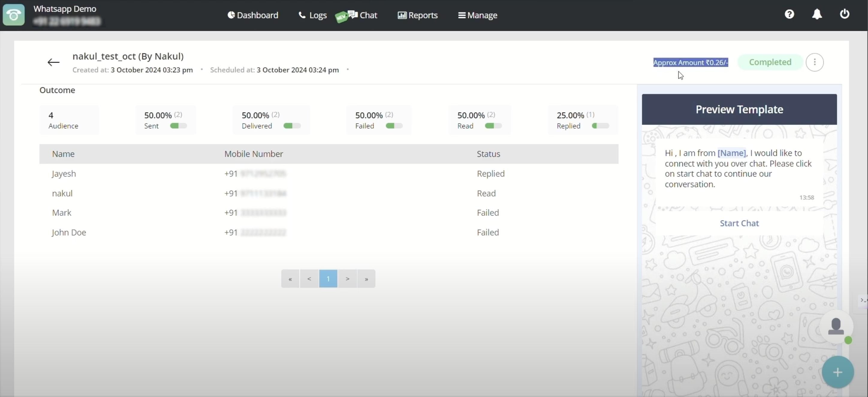Open the help question mark icon
The height and width of the screenshot is (397, 868).
789,14
